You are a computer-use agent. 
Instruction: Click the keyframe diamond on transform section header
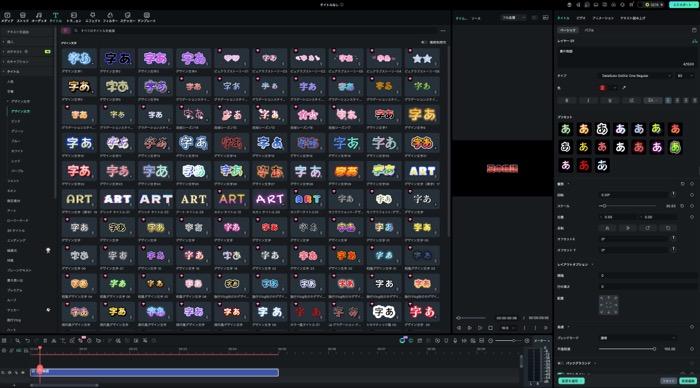pyautogui.click(x=692, y=184)
